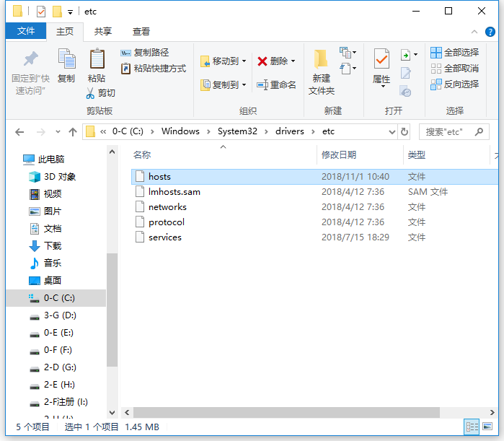This screenshot has height=441, width=504.
Task: Click Copy path (复制路径)
Action: point(145,53)
